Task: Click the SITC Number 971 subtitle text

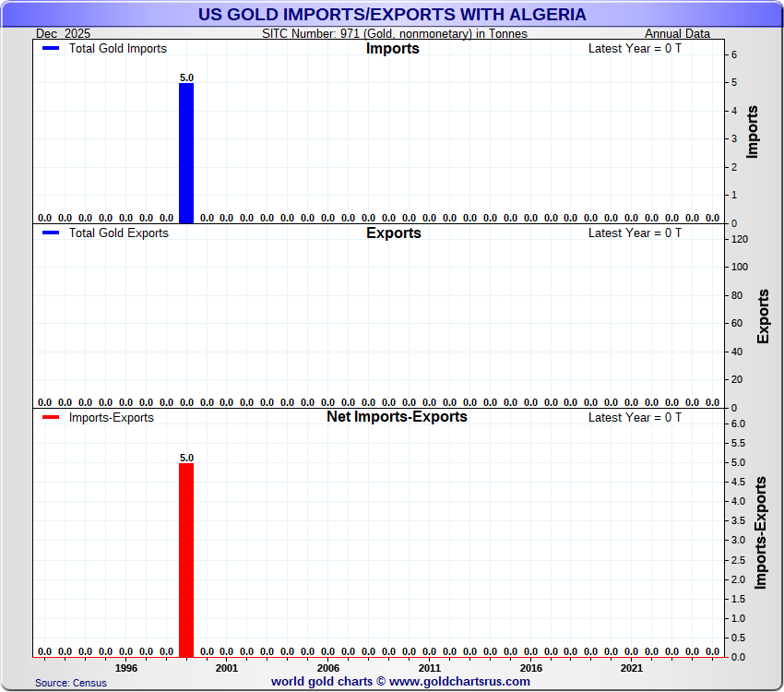Action: coord(395,34)
